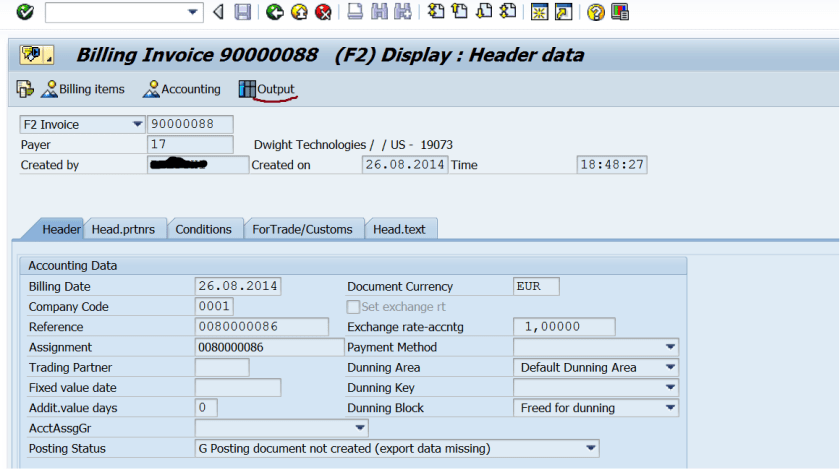Switch to the Header tab
Screen dimensions: 840x470
click(61, 229)
